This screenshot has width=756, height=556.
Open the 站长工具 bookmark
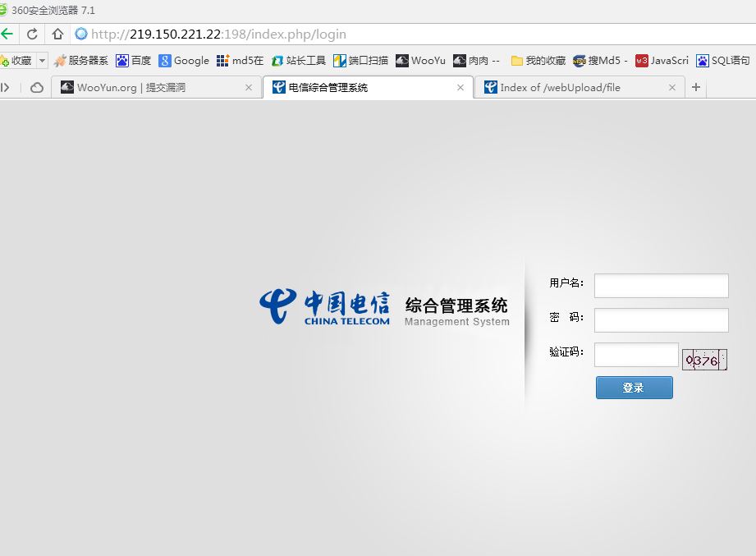pyautogui.click(x=299, y=61)
